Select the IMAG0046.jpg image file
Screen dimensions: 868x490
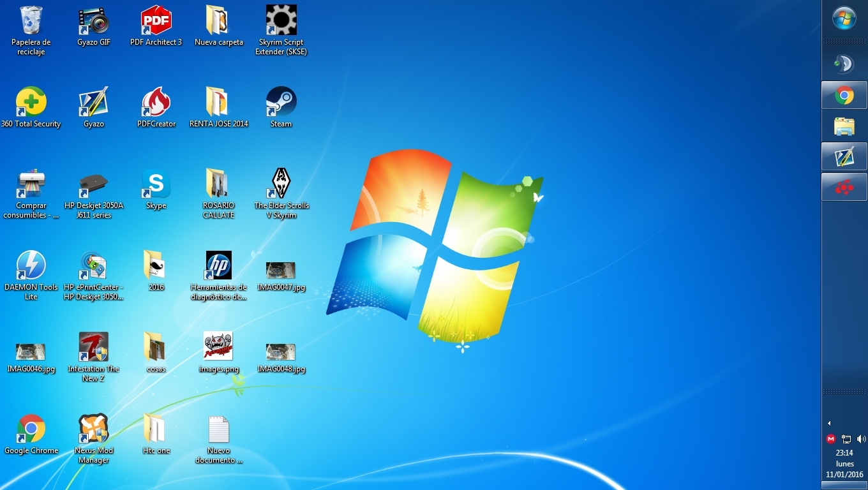[x=31, y=357]
